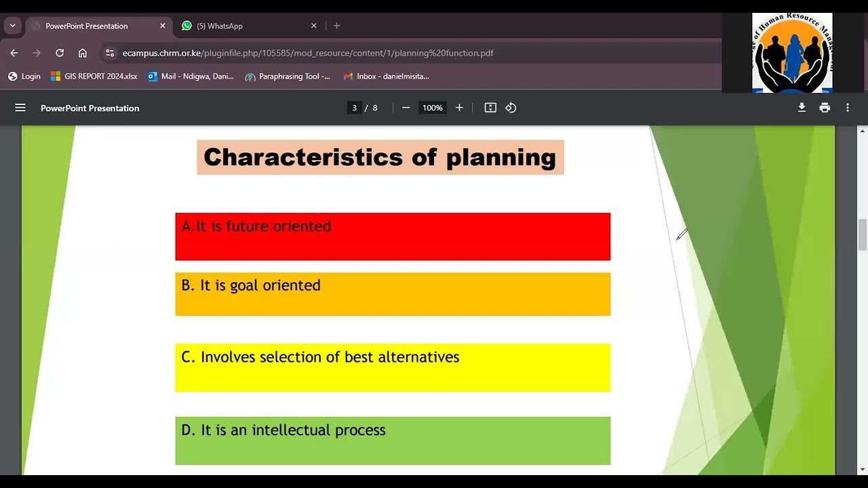Zoom out the PDF document
Viewport: 868px width, 488px height.
coord(406,108)
